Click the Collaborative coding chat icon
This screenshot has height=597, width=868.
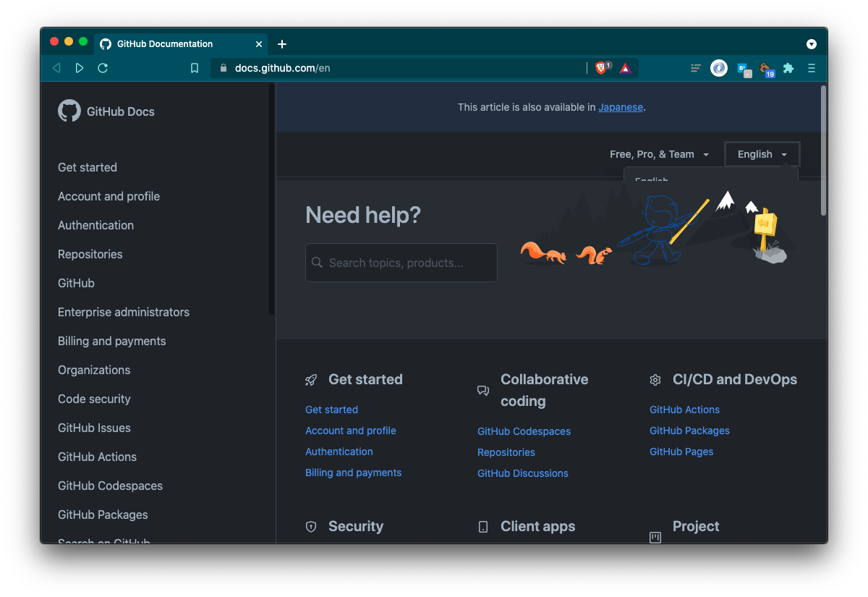483,391
